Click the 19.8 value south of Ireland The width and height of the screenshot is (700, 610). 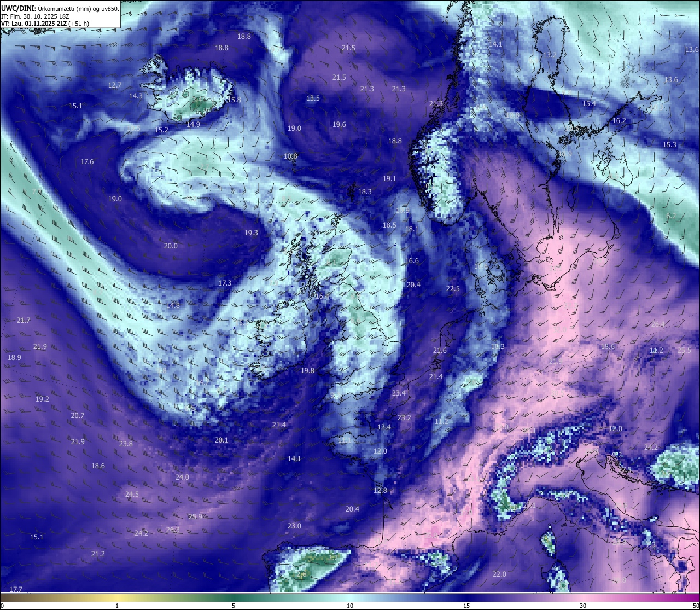click(307, 370)
